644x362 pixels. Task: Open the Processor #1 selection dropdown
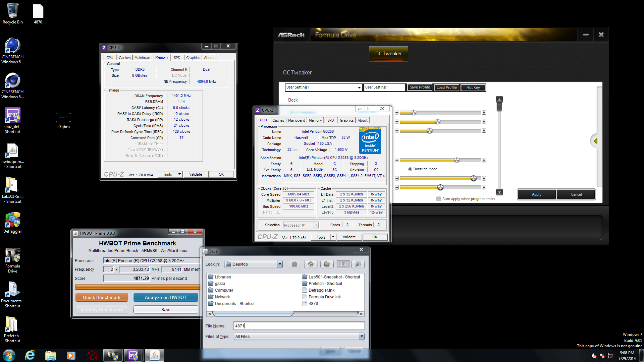pos(316,225)
